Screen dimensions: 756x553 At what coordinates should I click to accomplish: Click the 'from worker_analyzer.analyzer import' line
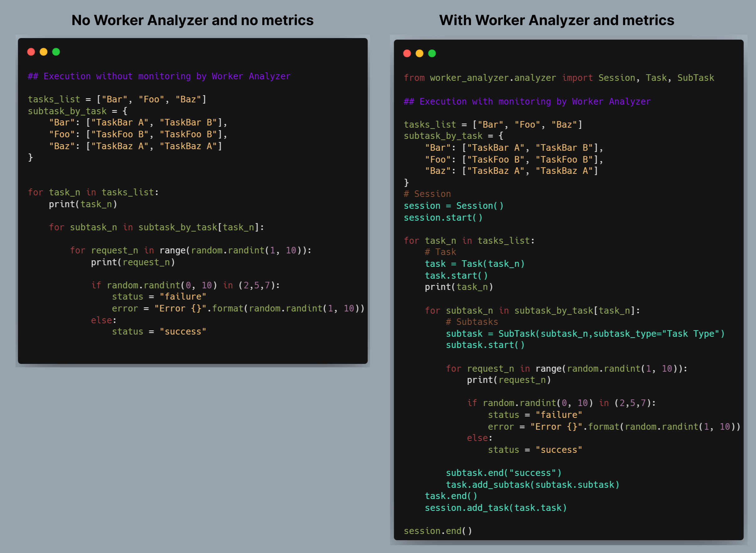click(x=558, y=78)
